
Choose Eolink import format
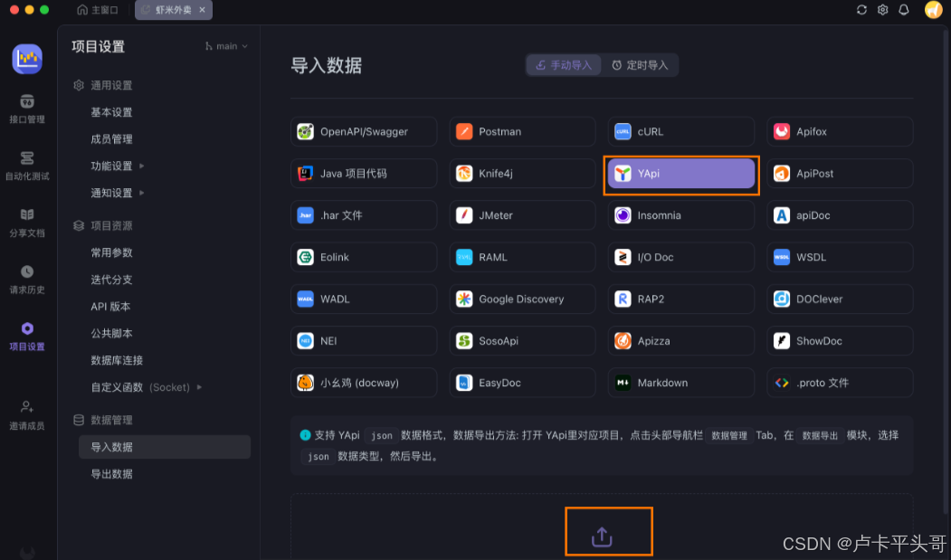364,257
